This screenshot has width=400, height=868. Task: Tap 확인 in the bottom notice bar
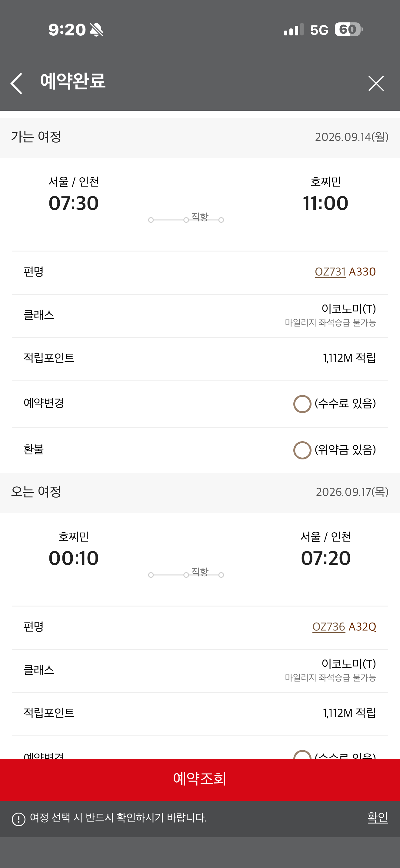(x=377, y=817)
